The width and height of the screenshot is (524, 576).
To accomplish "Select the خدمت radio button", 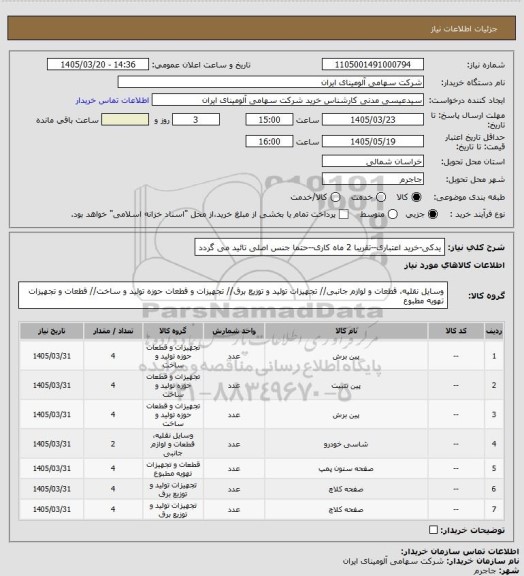I will tap(381, 197).
